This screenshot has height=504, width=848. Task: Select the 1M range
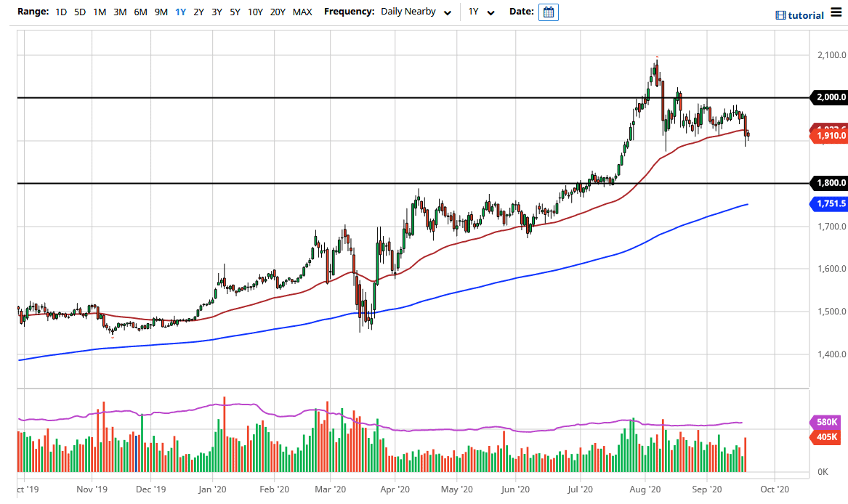pyautogui.click(x=100, y=12)
